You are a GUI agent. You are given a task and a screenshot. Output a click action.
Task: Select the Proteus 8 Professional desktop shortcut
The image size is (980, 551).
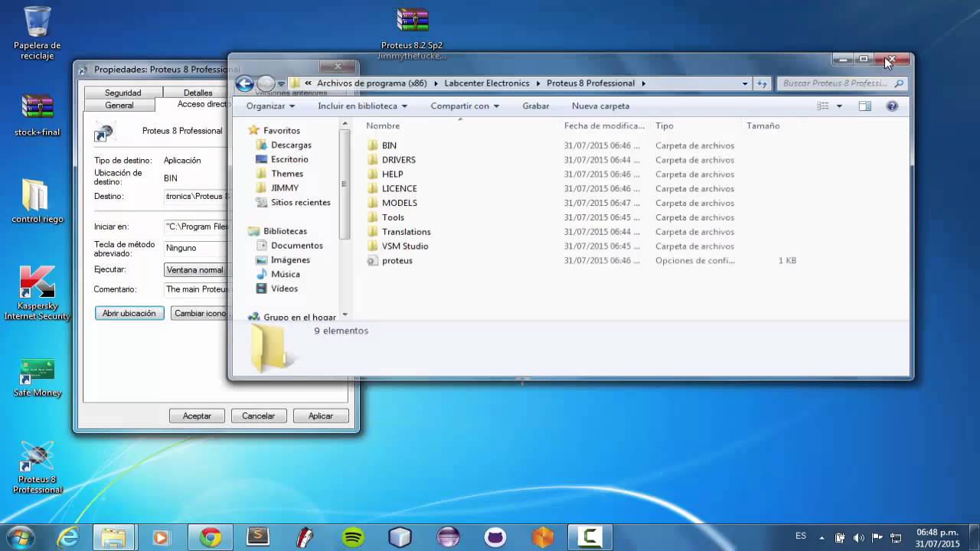click(37, 468)
